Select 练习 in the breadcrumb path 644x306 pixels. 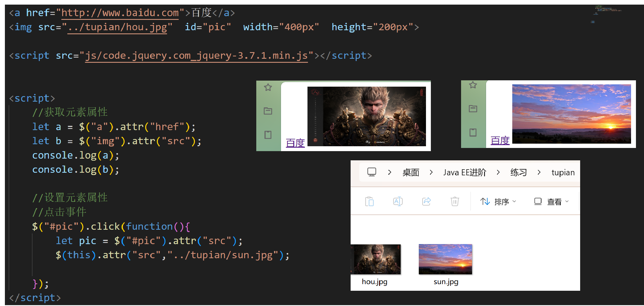click(519, 172)
